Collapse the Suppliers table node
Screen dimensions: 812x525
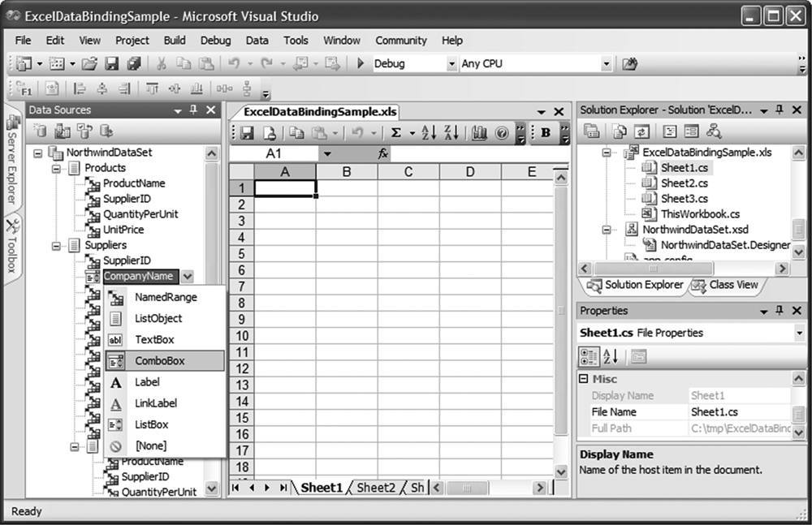[56, 247]
